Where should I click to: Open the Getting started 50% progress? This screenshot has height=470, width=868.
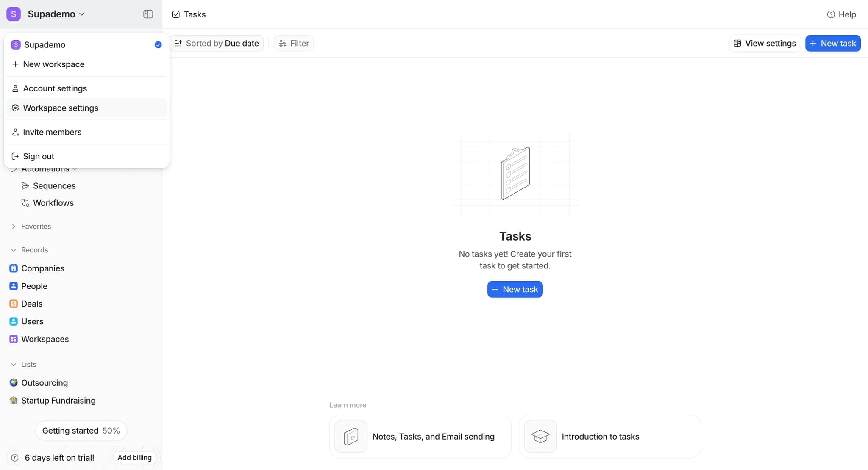tap(81, 430)
